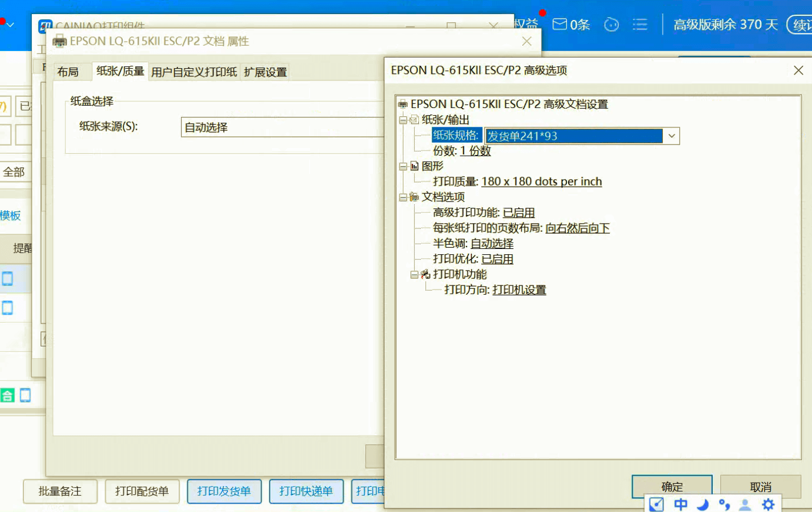The height and width of the screenshot is (512, 812).
Task: Click the IME logo icon at toolbar left
Action: point(657,504)
